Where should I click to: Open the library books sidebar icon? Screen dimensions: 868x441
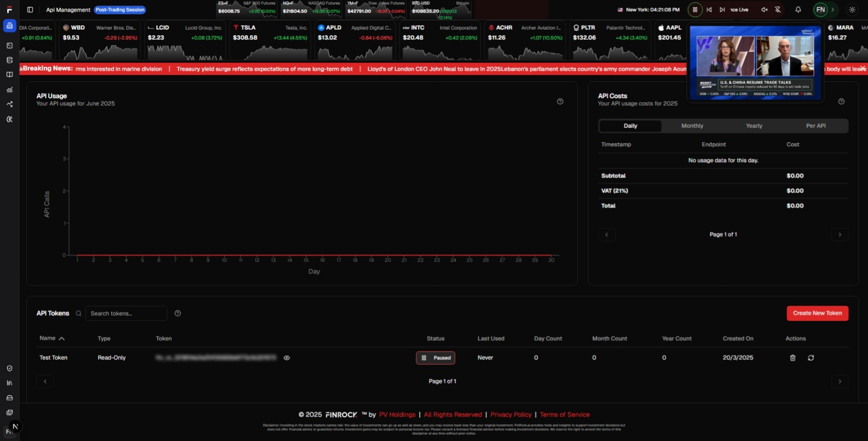9,383
